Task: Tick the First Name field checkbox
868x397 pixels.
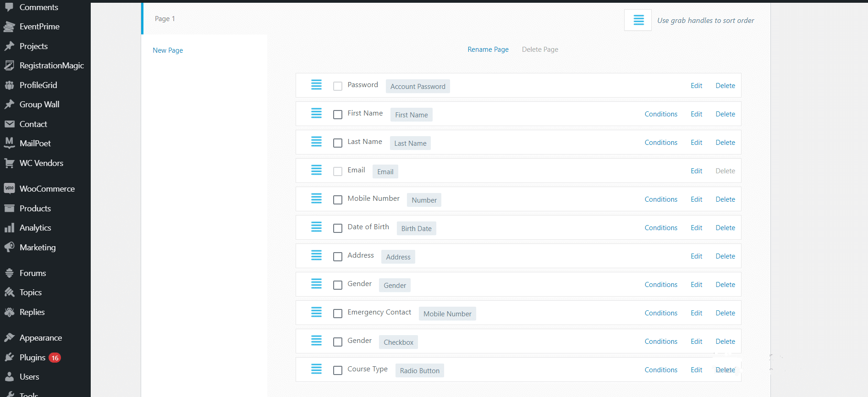Action: point(338,115)
